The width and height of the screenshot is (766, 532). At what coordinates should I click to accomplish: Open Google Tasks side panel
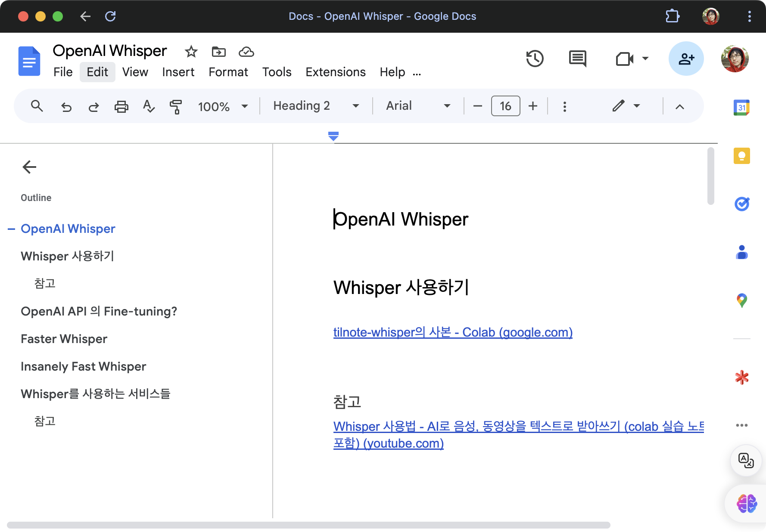coord(741,204)
